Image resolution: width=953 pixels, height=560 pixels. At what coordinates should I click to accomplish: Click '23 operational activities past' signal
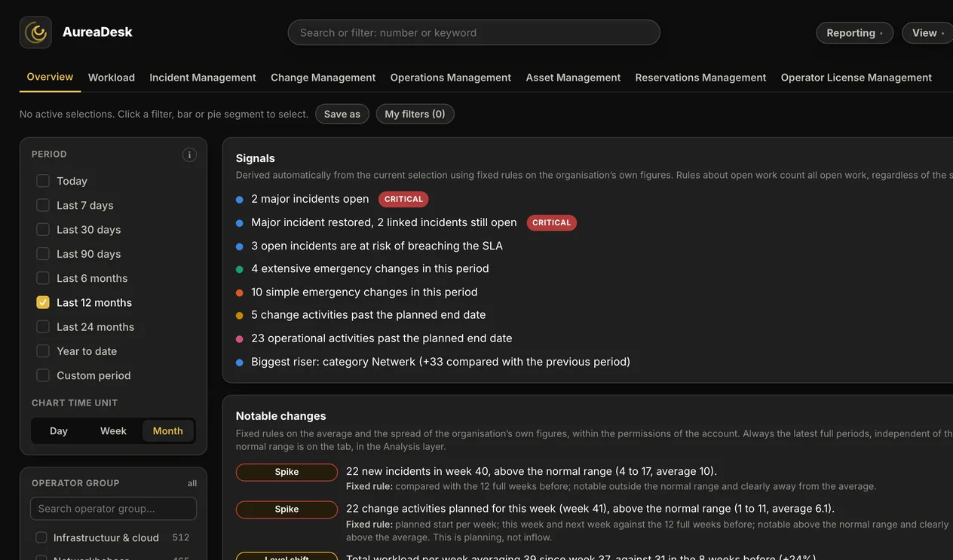pos(382,338)
